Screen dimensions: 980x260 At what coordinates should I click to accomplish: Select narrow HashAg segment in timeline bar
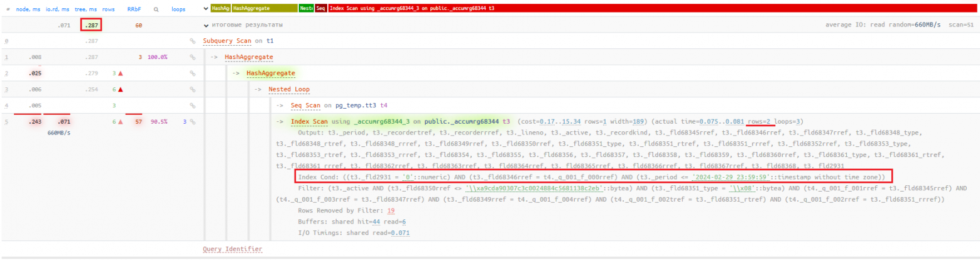pyautogui.click(x=221, y=9)
